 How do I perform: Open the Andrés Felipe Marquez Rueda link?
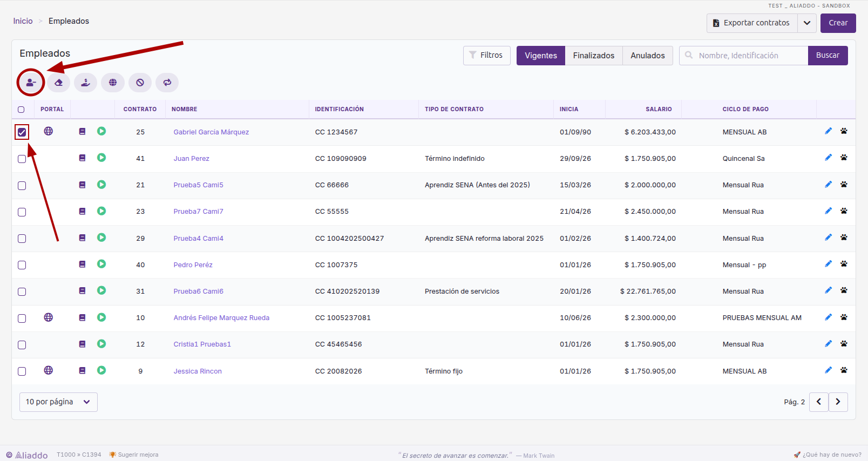[x=221, y=318]
